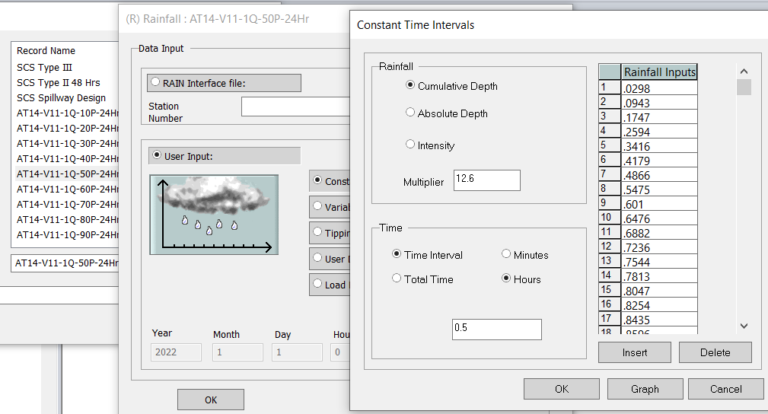This screenshot has width=768, height=414.
Task: Select the Intensity rainfall option
Action: click(411, 145)
